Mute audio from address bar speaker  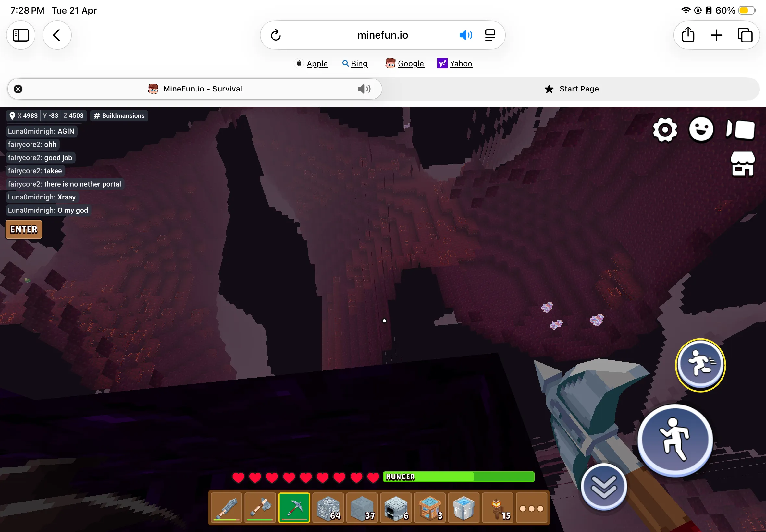tap(465, 35)
